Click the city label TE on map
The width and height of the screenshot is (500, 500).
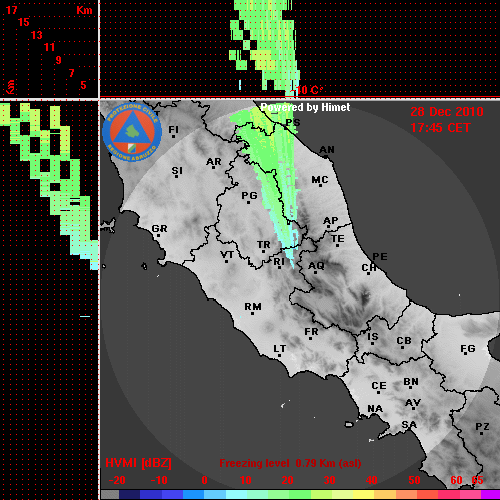pyautogui.click(x=337, y=239)
